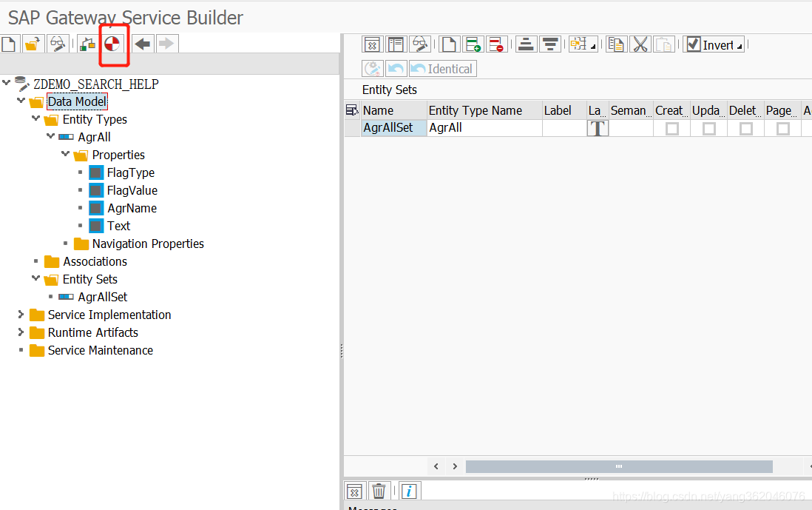Click the Delete Row icon

[496, 45]
